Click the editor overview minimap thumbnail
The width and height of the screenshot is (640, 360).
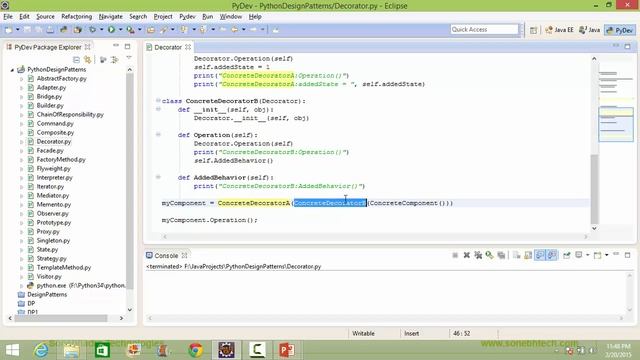coord(616,124)
